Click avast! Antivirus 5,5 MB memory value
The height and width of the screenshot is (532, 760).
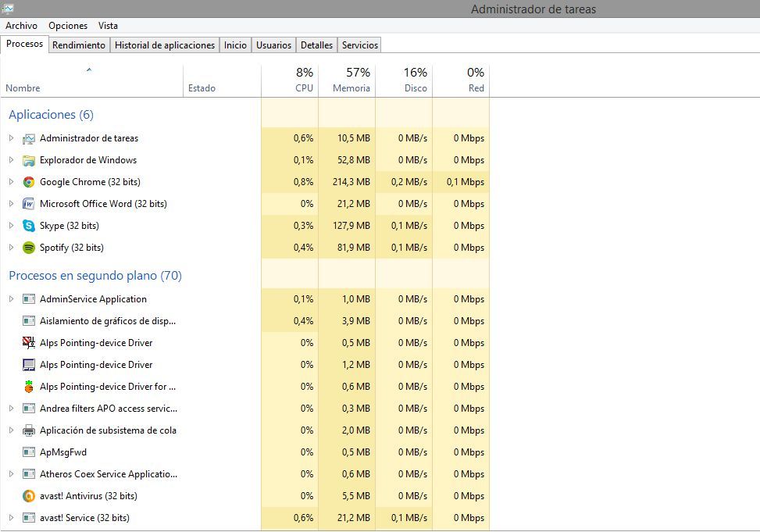356,496
